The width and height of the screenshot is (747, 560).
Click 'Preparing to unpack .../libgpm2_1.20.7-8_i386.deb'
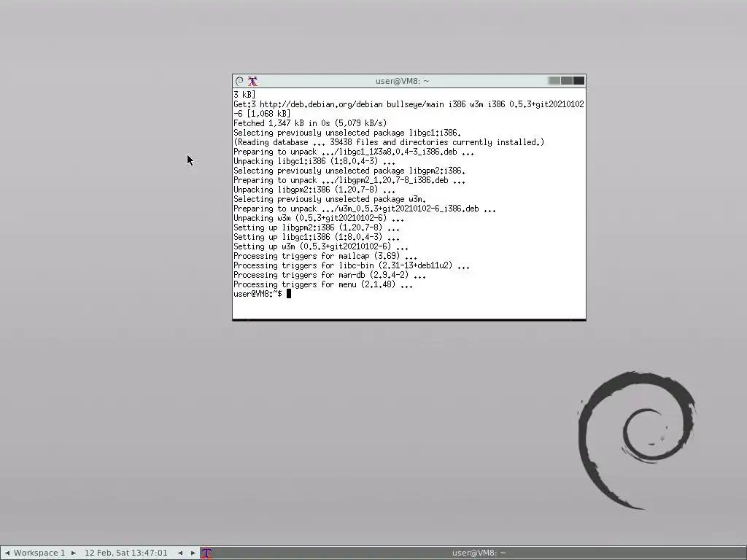pos(349,181)
